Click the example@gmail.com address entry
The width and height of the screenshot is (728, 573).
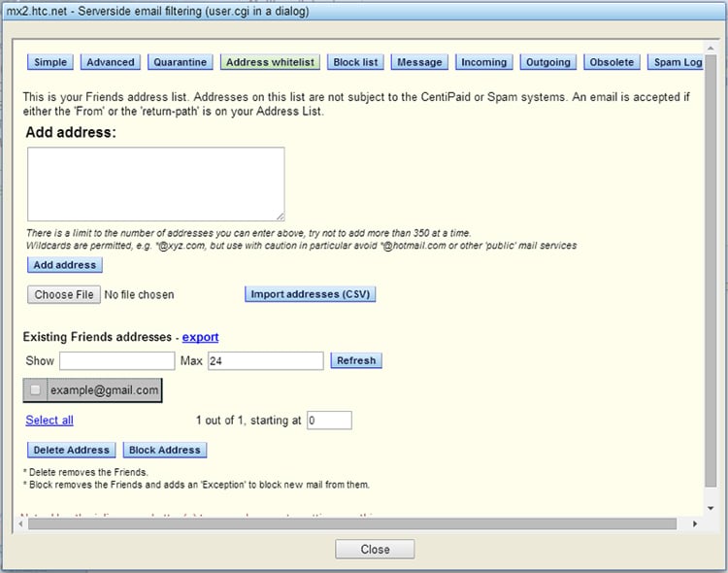(105, 389)
